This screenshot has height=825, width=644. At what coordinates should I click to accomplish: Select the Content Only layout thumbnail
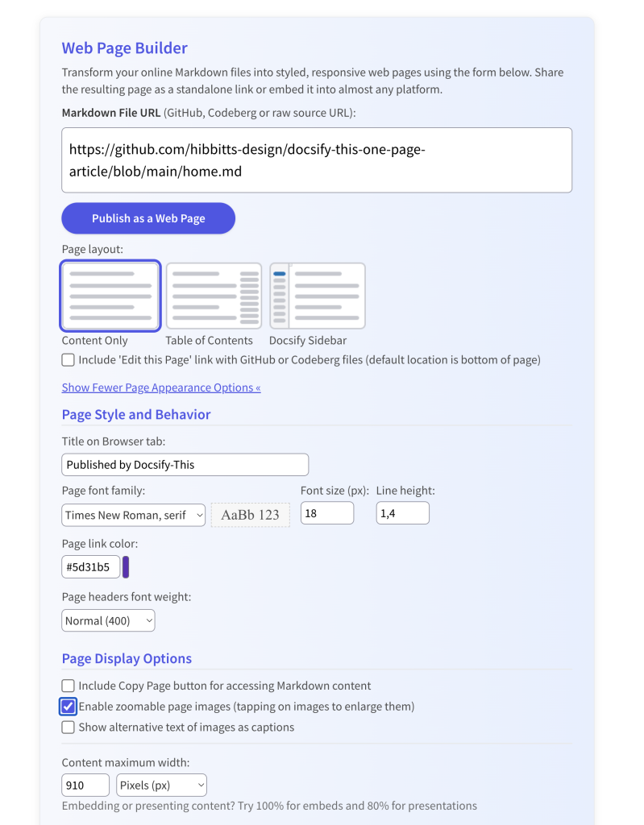pos(110,296)
